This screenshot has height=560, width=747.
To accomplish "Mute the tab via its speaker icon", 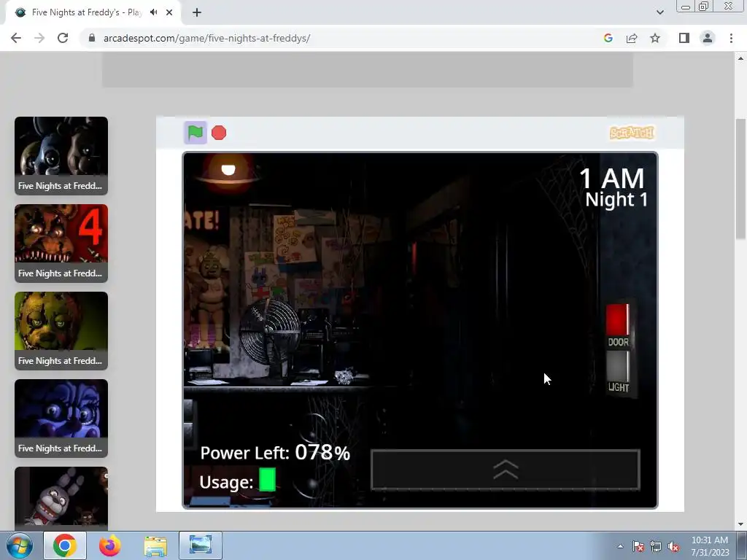I will (153, 12).
